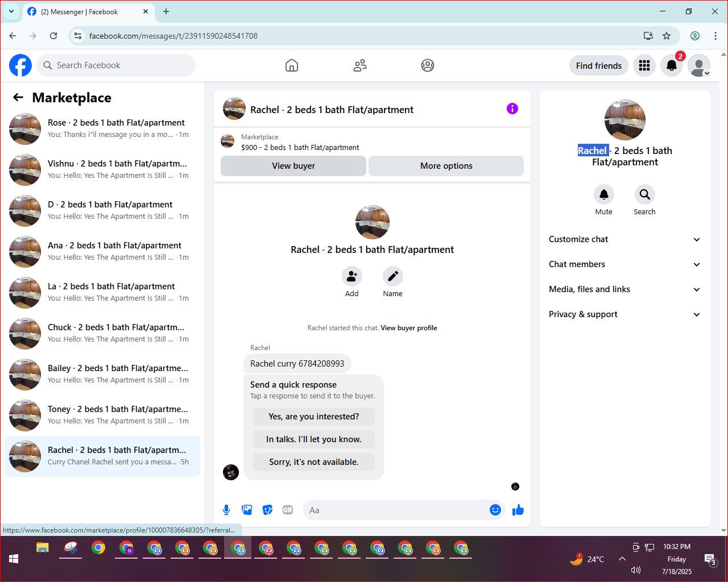Open Facebook home via the logo
Image resolution: width=728 pixels, height=582 pixels.
20,65
